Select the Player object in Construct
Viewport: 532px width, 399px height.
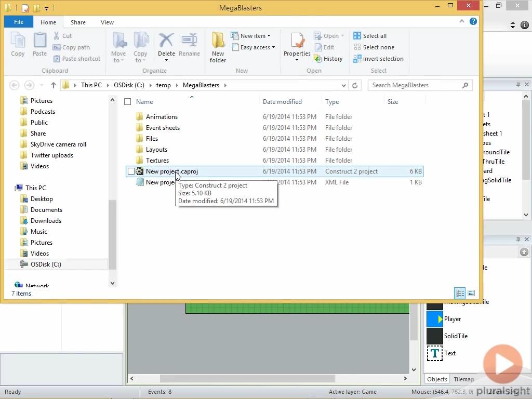(x=444, y=319)
